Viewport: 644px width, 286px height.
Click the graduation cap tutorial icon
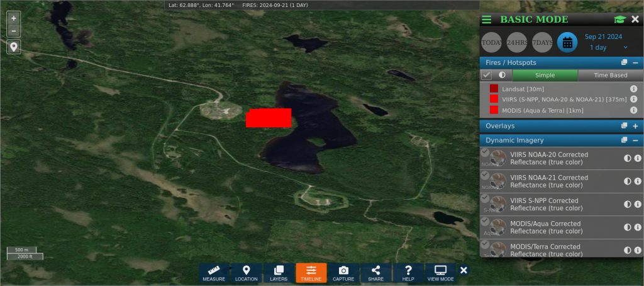(x=619, y=20)
